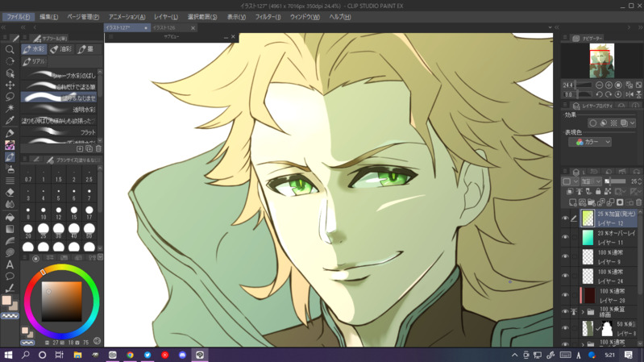Select the Eraser tool

click(x=10, y=193)
